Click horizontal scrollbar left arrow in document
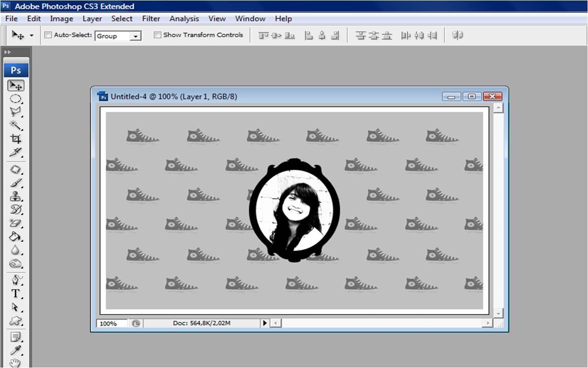The image size is (588, 368). 276,323
